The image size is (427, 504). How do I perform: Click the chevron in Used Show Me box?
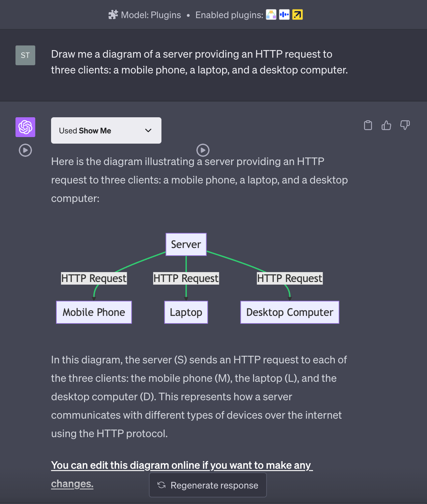point(148,130)
